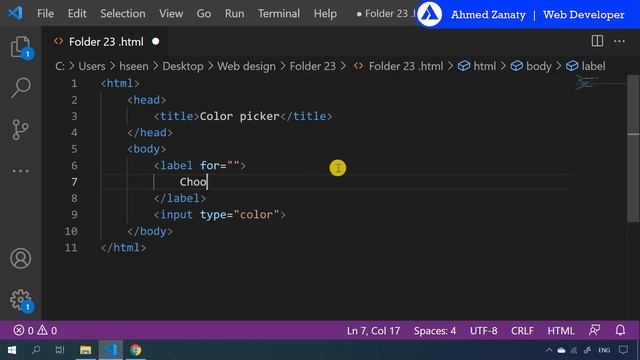Click the closing </html> tag on line 11
The width and height of the screenshot is (640, 360).
(x=123, y=248)
